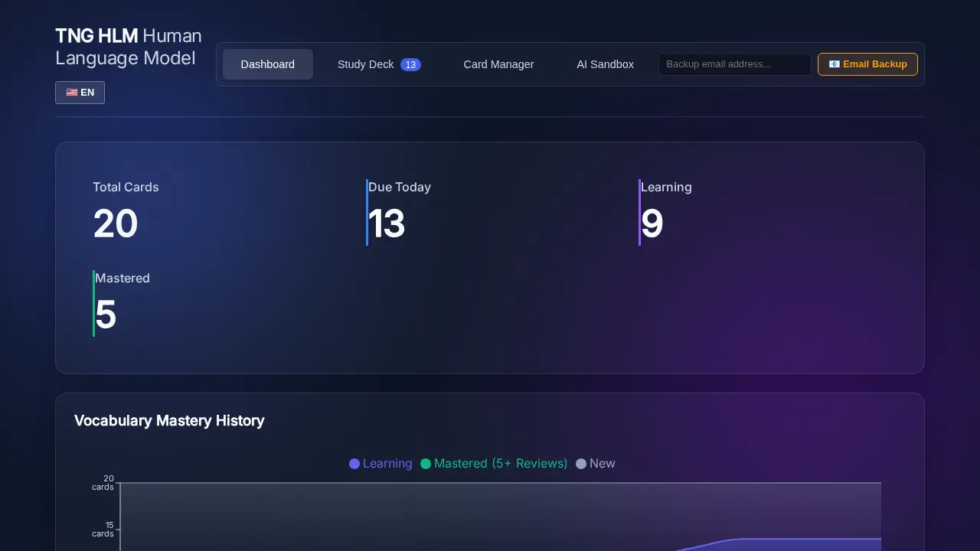Viewport: 980px width, 551px height.
Task: Click the Due Today label
Action: pos(400,187)
